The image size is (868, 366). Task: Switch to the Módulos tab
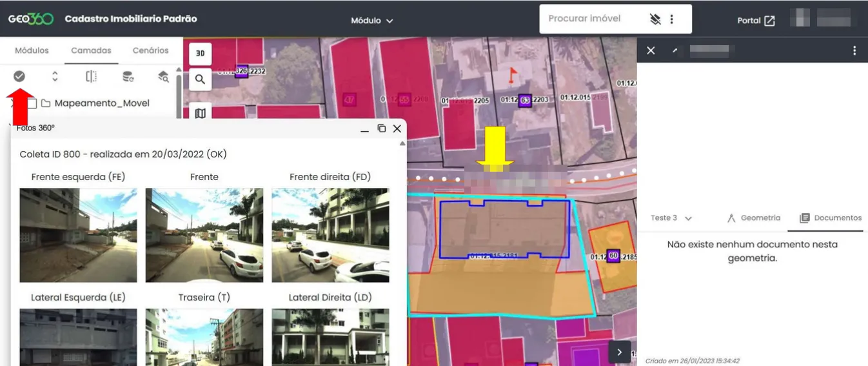(32, 50)
